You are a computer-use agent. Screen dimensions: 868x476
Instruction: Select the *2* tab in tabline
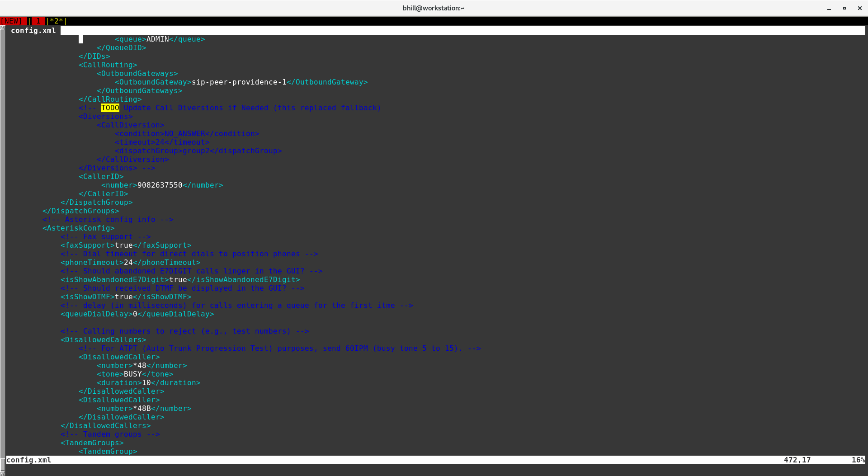57,21
